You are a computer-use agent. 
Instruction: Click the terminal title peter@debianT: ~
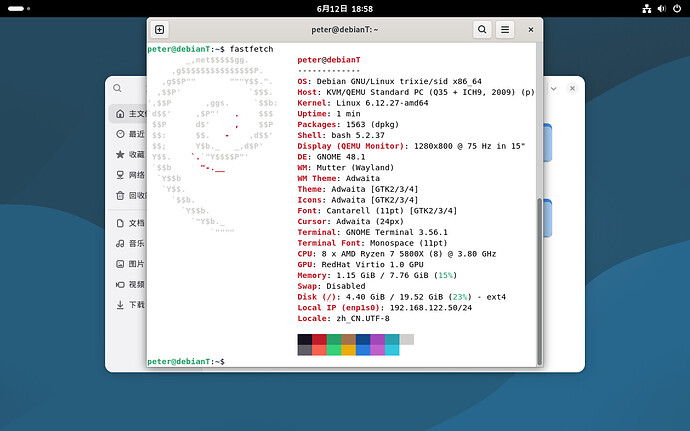click(x=345, y=29)
